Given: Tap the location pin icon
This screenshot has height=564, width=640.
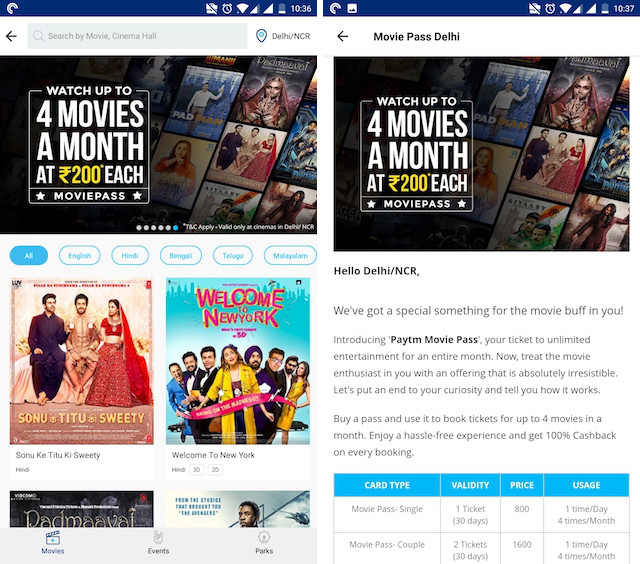Looking at the screenshot, I should (x=261, y=36).
